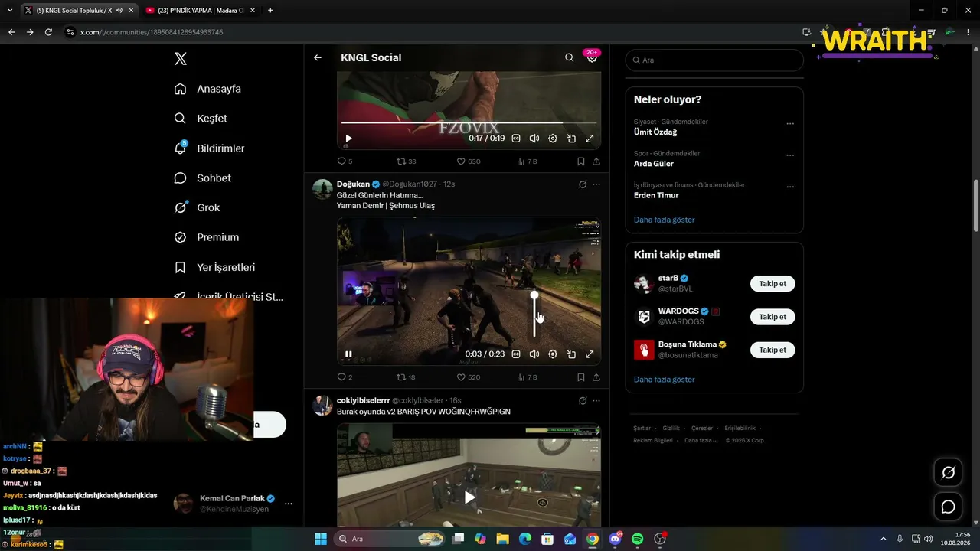Open Spotify from the taskbar

[637, 539]
